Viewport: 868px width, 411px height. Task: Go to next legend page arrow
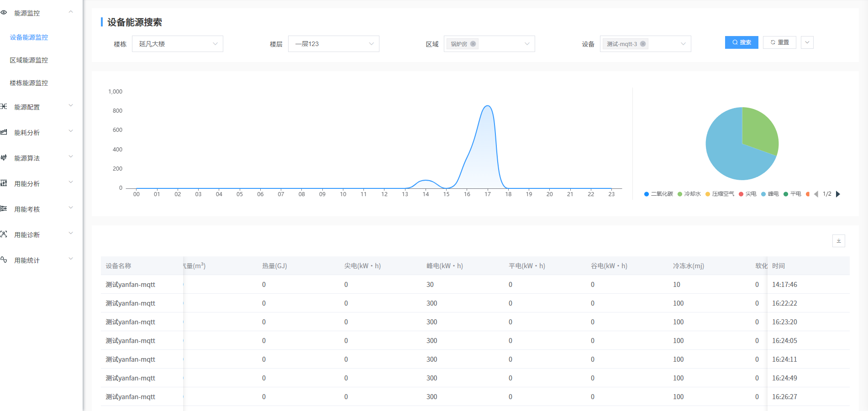pyautogui.click(x=838, y=194)
